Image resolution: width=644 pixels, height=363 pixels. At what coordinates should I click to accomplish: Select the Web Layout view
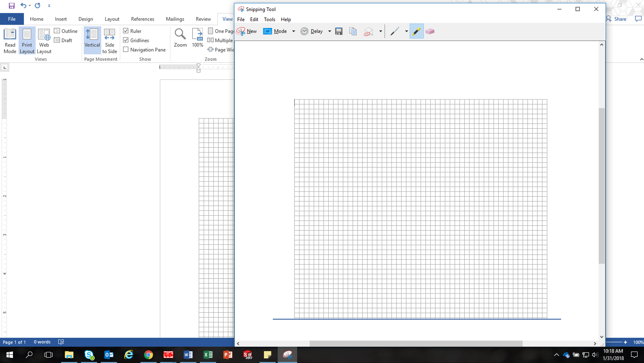(44, 40)
